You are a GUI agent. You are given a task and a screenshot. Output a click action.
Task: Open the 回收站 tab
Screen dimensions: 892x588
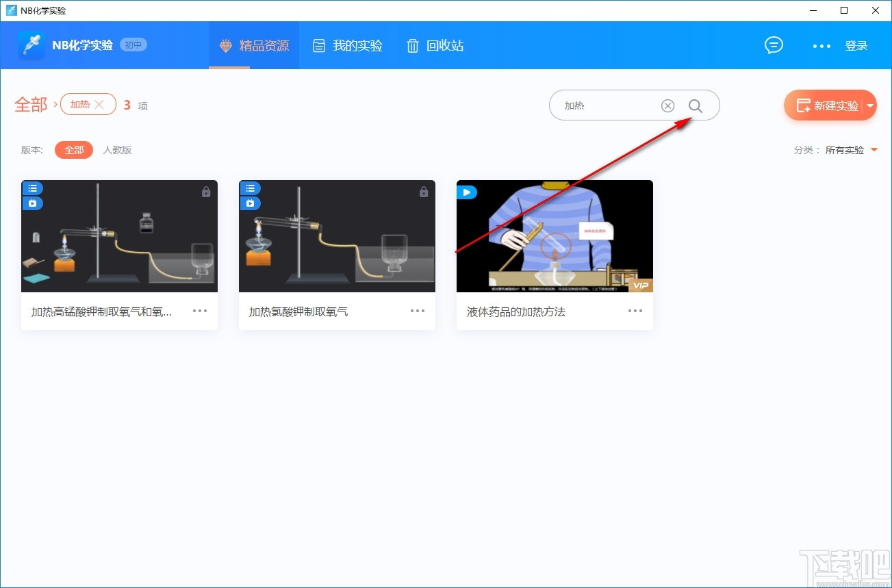(435, 45)
